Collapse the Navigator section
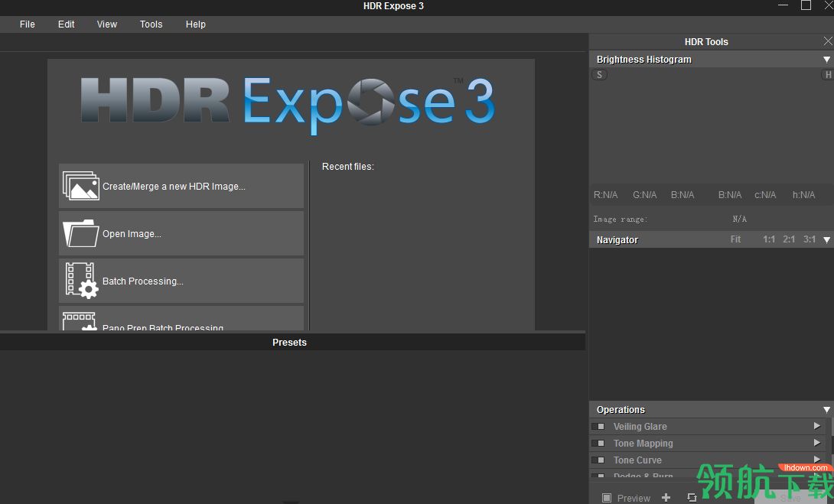The height and width of the screenshot is (504, 834). coord(826,240)
